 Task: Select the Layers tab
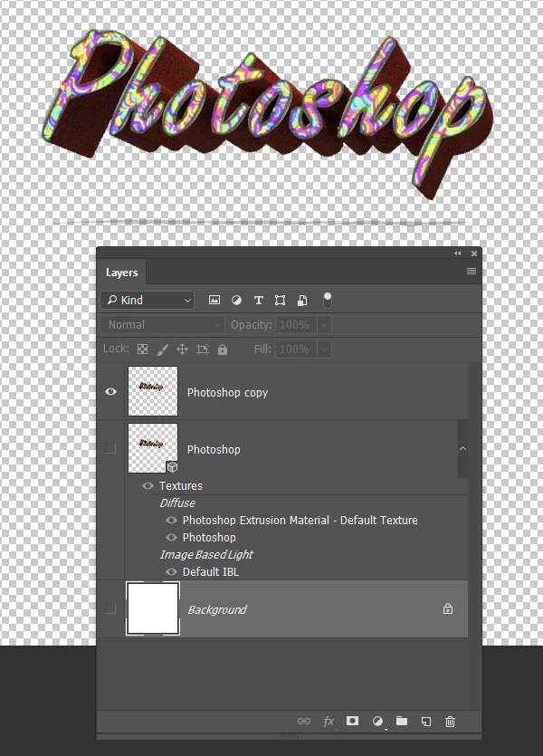(x=121, y=273)
